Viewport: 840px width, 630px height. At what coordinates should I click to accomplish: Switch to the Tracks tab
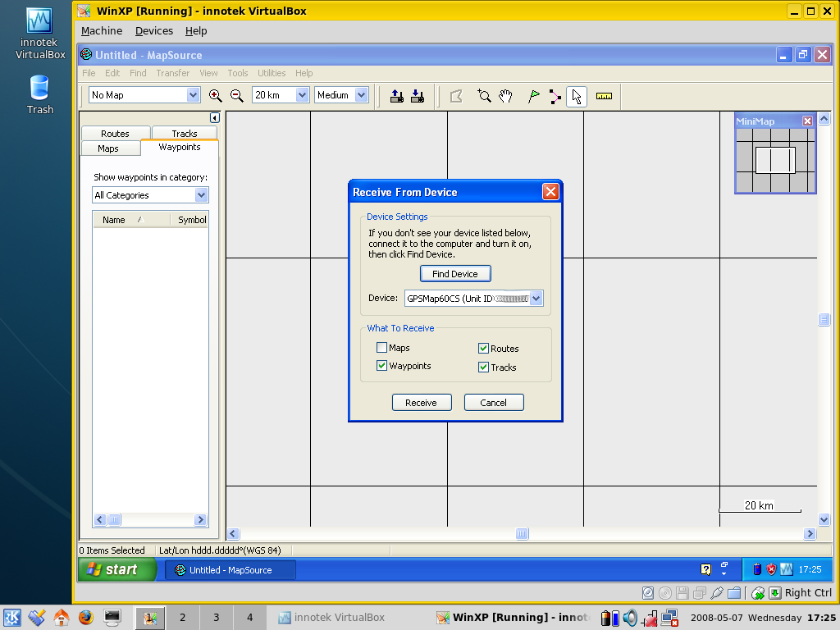[185, 133]
